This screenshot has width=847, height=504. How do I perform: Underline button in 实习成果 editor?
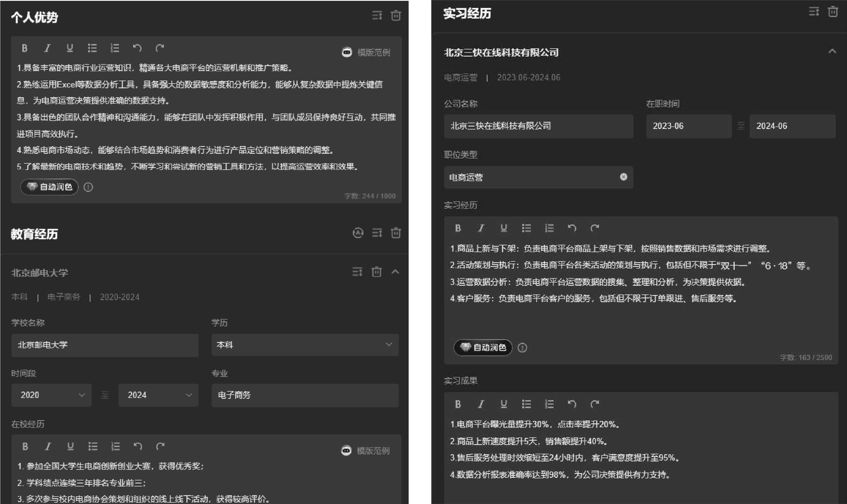click(504, 404)
